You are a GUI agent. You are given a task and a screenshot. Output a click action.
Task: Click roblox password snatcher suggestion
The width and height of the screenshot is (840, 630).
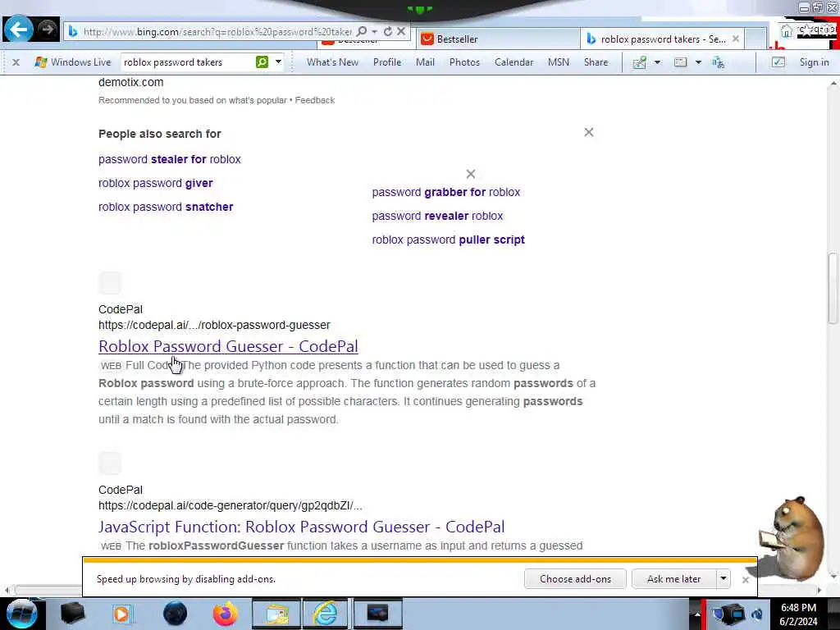point(166,207)
